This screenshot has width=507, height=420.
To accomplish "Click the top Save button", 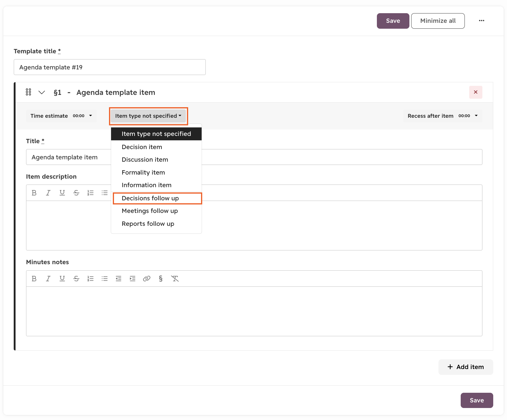I will click(x=393, y=21).
